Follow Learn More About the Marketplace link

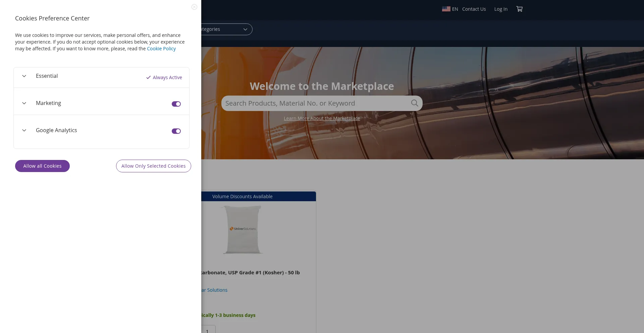click(x=322, y=118)
